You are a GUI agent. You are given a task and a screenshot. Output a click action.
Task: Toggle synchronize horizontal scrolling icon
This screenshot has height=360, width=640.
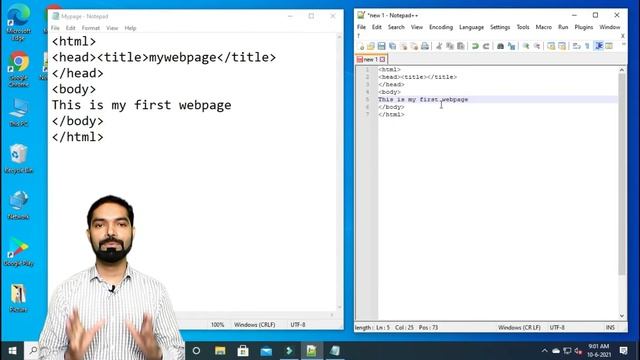pos(562,46)
